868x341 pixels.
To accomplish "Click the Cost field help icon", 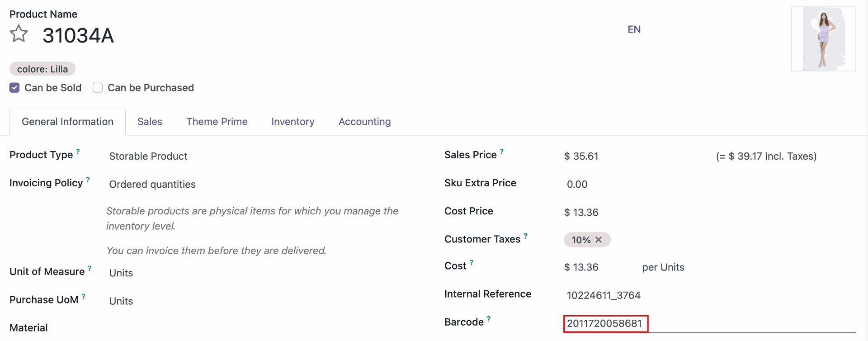I will pos(471,263).
